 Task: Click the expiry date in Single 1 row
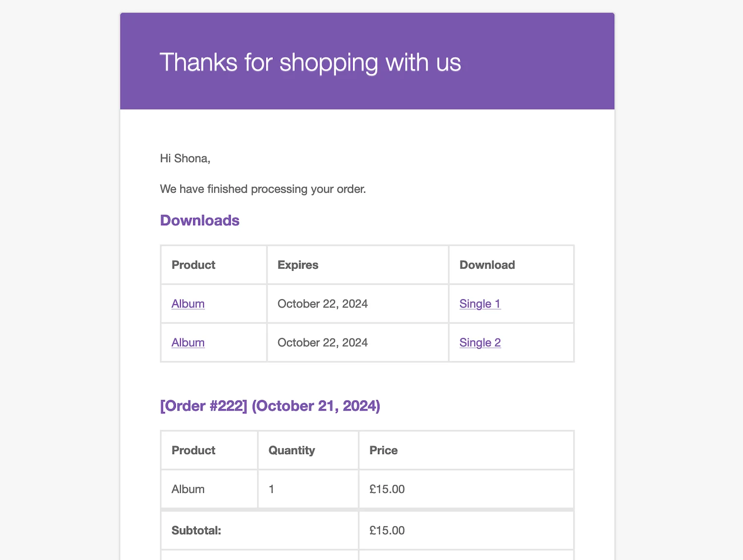pos(322,304)
